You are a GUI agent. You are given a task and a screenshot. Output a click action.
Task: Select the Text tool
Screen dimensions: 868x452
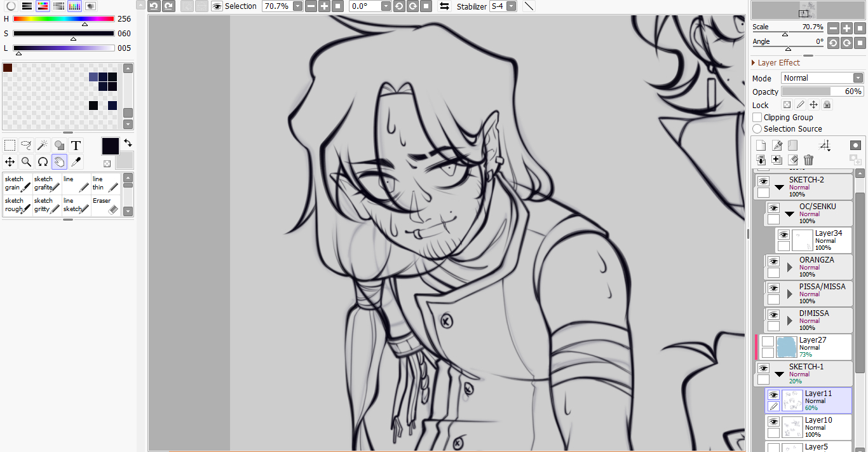76,146
